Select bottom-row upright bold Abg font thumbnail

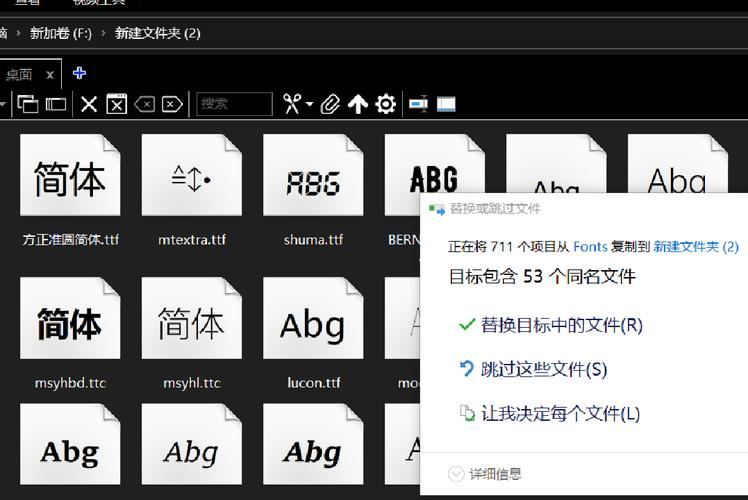(70, 444)
